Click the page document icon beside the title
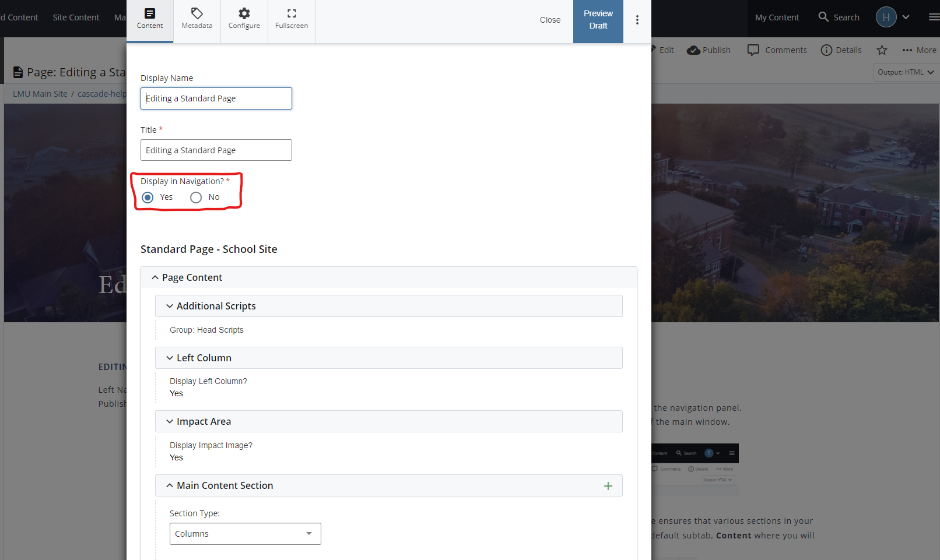Image resolution: width=940 pixels, height=560 pixels. 18,72
